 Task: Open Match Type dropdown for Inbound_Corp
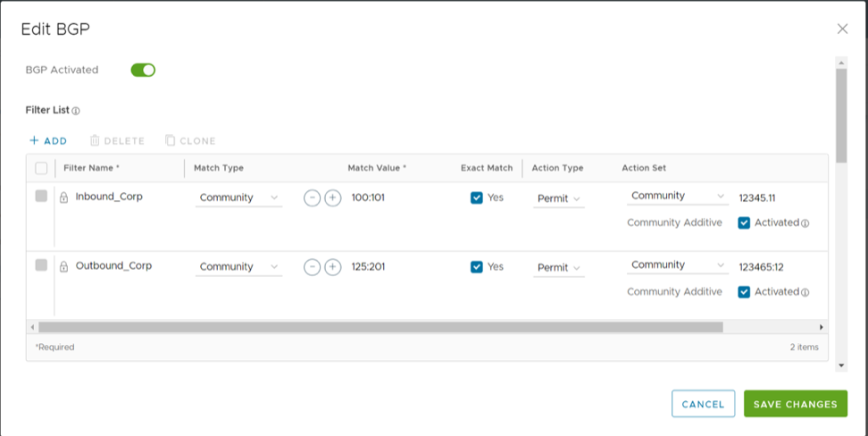(238, 197)
